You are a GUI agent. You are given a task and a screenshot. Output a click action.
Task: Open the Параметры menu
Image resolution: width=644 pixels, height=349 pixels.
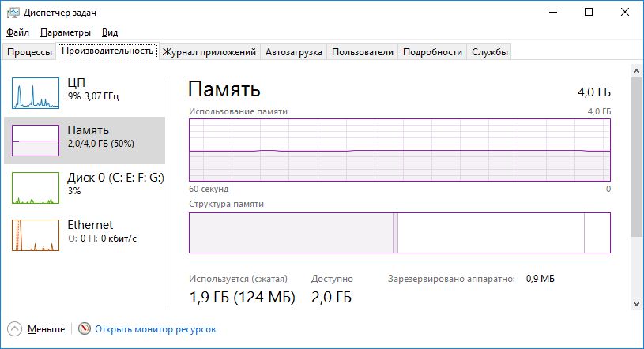(66, 32)
